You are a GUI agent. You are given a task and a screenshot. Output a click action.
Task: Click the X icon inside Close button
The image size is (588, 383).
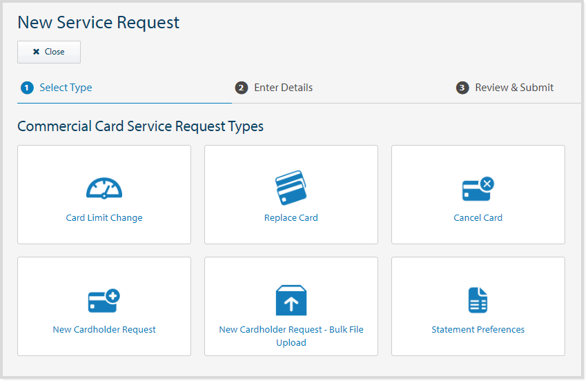coord(36,52)
